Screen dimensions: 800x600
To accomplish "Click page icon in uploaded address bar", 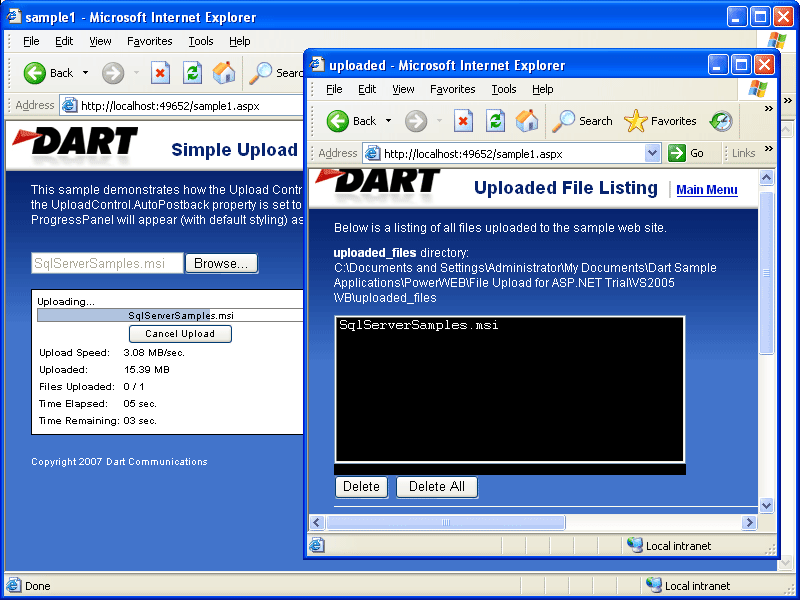I will coord(373,153).
